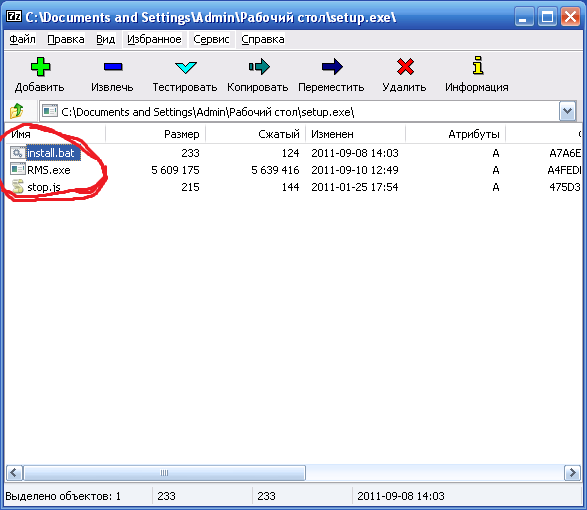Open the Информация info icon
The image size is (587, 510).
pos(478,66)
